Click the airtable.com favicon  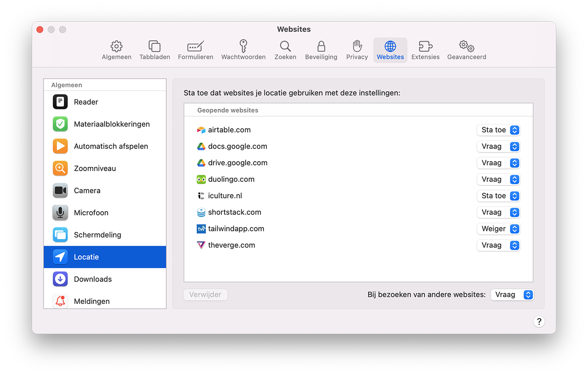coord(201,130)
